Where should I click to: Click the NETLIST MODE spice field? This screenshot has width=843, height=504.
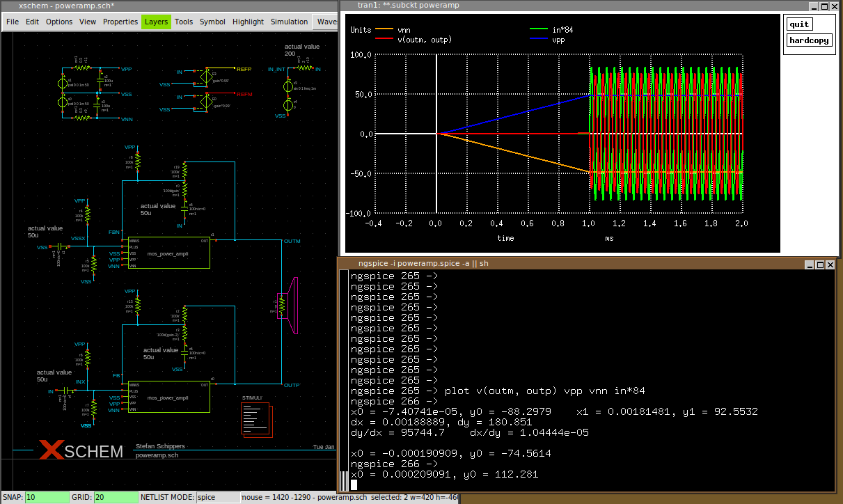point(217,498)
